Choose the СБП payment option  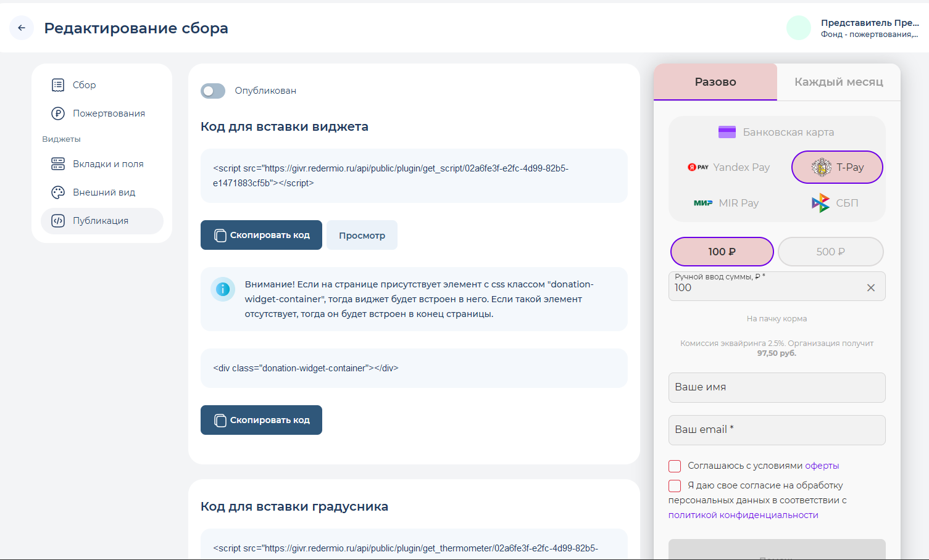pos(835,203)
